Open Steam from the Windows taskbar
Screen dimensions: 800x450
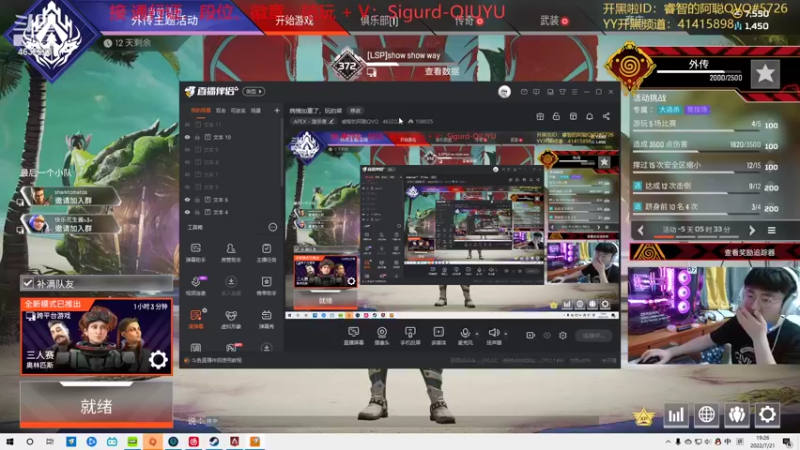(x=214, y=441)
